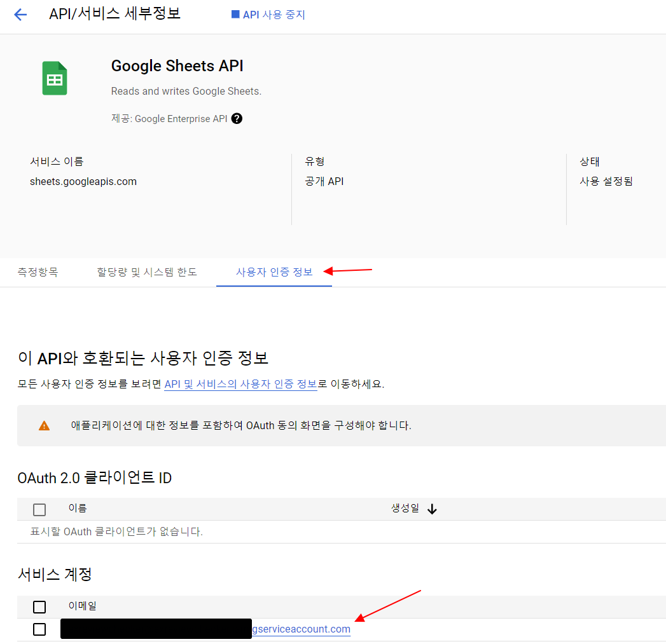Image resolution: width=666 pixels, height=644 pixels.
Task: Click the Google Sheets green logo
Action: pyautogui.click(x=54, y=78)
